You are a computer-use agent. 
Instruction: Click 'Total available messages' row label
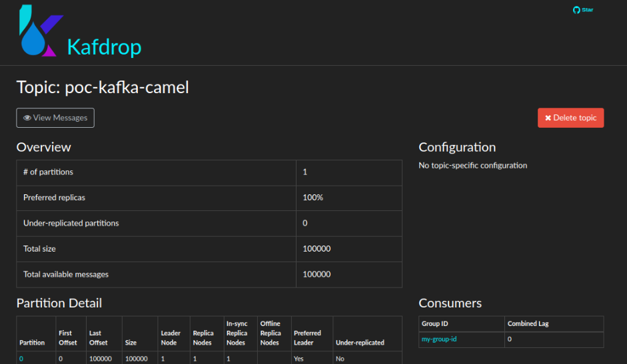click(x=66, y=275)
